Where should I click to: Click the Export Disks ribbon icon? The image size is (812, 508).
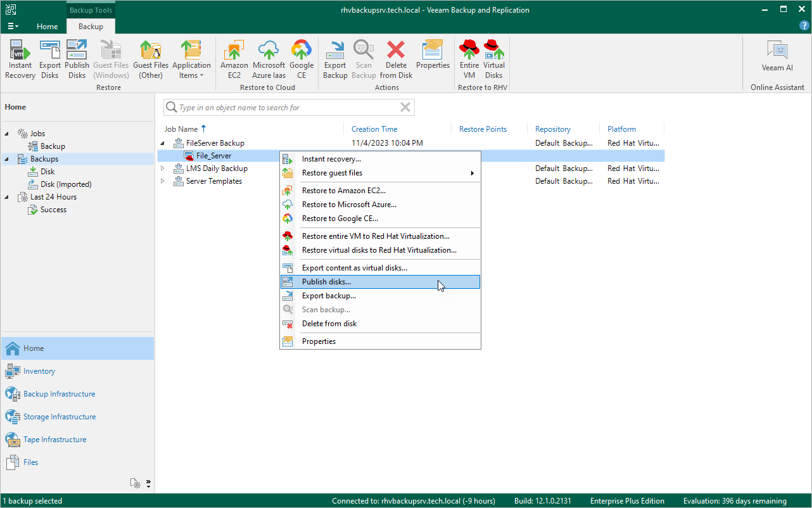(50, 59)
